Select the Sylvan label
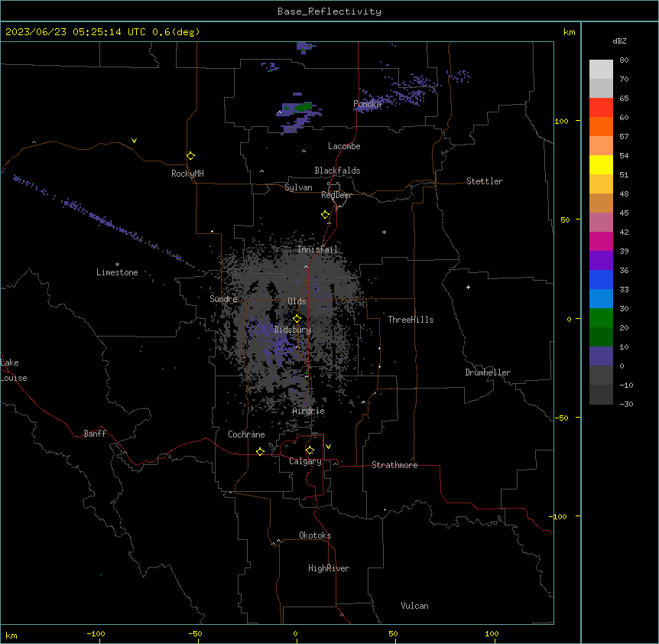Viewport: 659px width, 644px height. pos(298,187)
